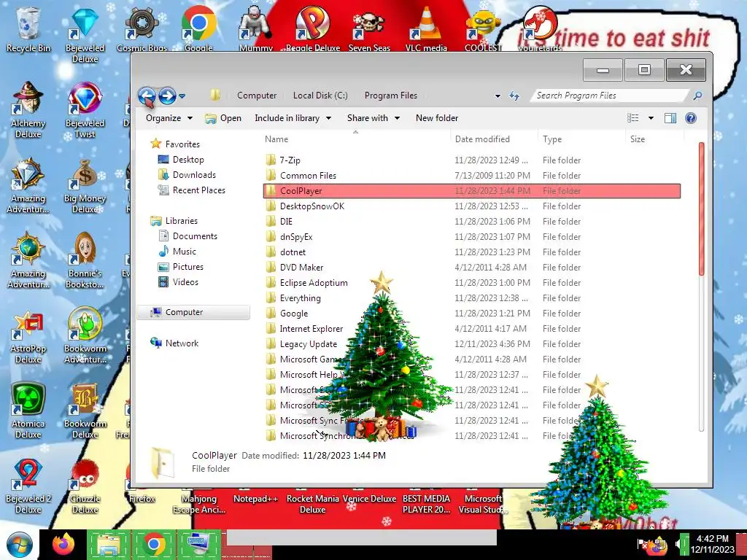Open the recent locations dropdown arrow

182,96
